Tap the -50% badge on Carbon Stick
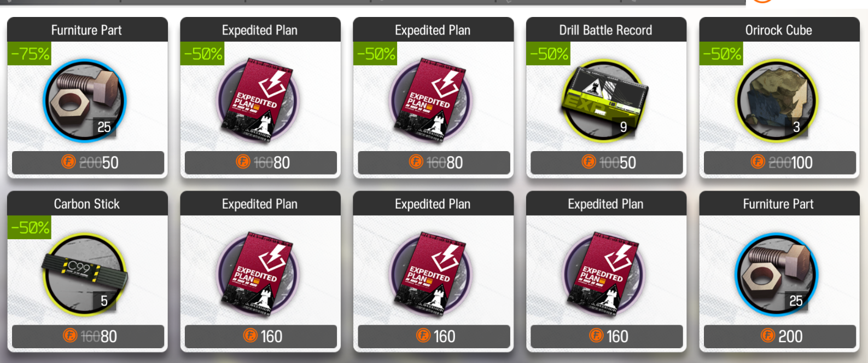The height and width of the screenshot is (363, 868). (x=30, y=227)
